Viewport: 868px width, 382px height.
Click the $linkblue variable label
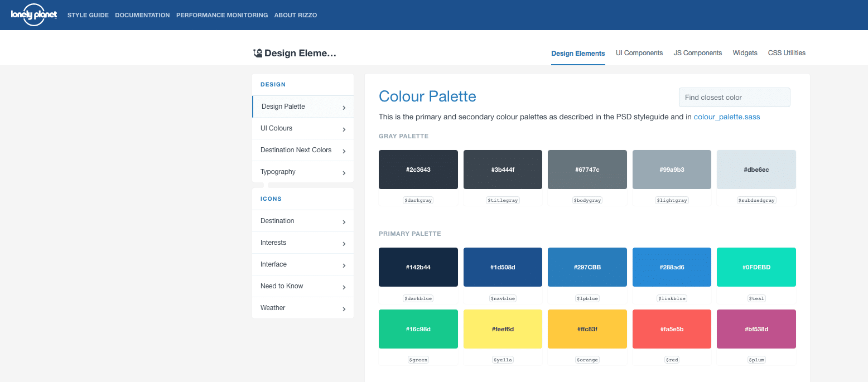[x=672, y=298]
